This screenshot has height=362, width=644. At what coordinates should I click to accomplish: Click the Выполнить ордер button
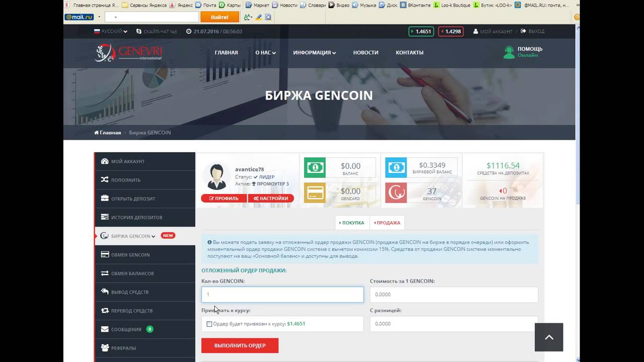(x=240, y=345)
